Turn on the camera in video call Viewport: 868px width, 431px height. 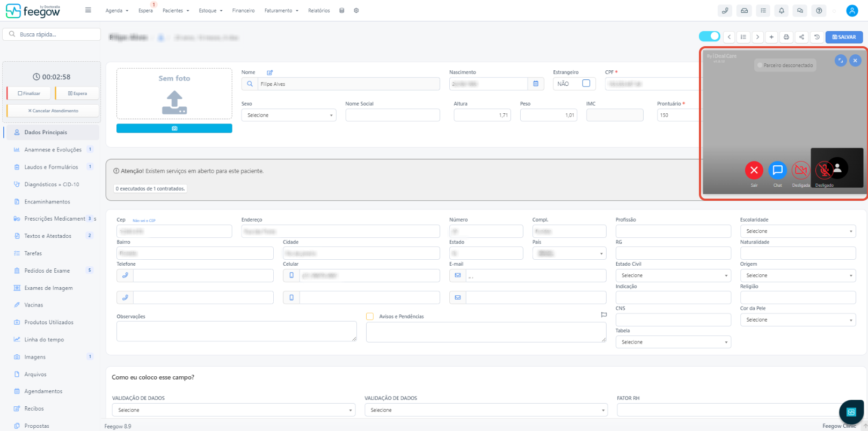coord(800,171)
